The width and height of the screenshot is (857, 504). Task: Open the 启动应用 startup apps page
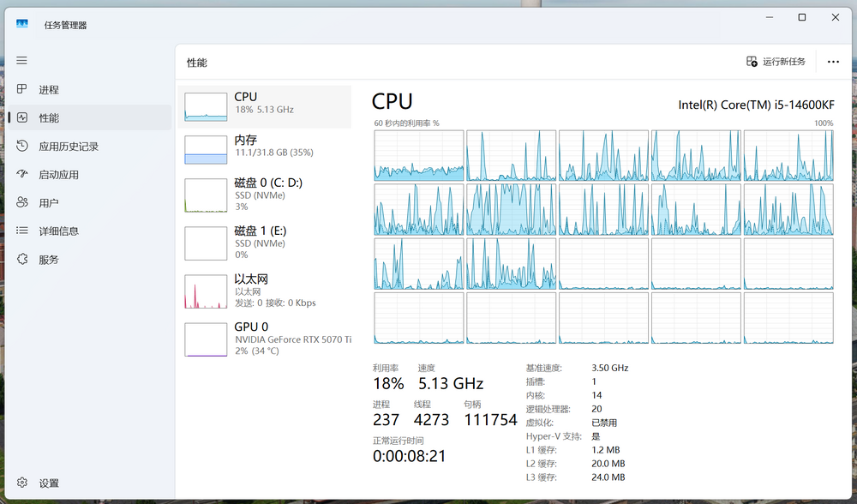(x=90, y=175)
